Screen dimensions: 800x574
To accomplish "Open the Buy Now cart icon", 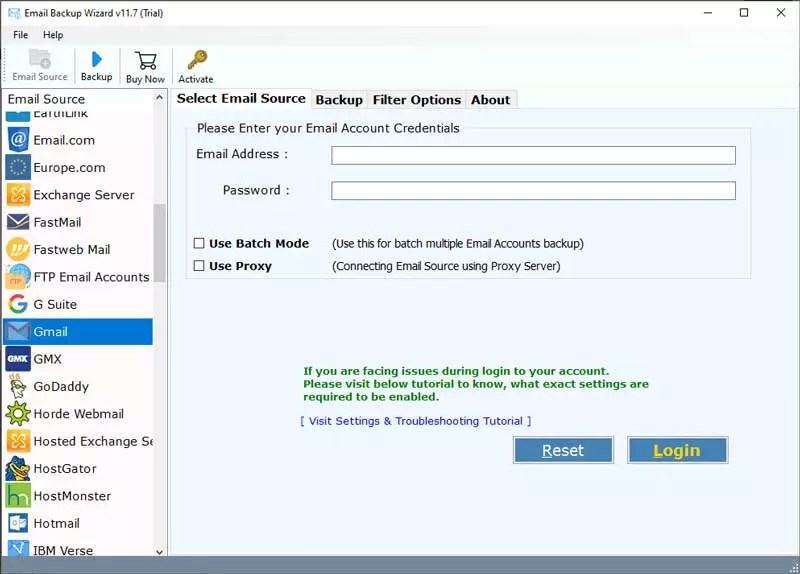I will coord(146,60).
